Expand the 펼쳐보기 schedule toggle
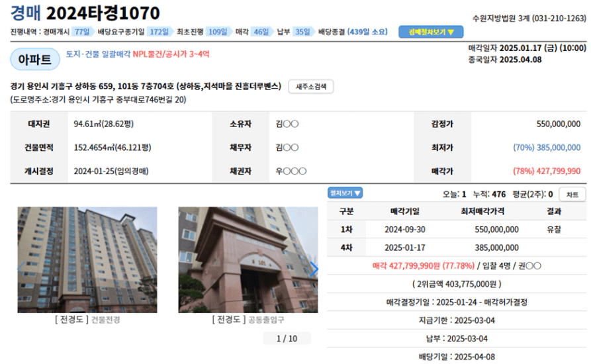 click(x=345, y=193)
